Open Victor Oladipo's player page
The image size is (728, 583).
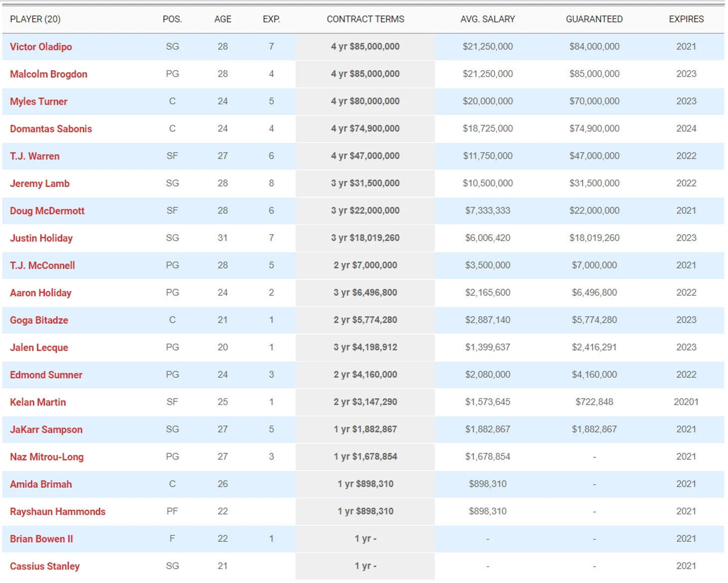pos(41,47)
